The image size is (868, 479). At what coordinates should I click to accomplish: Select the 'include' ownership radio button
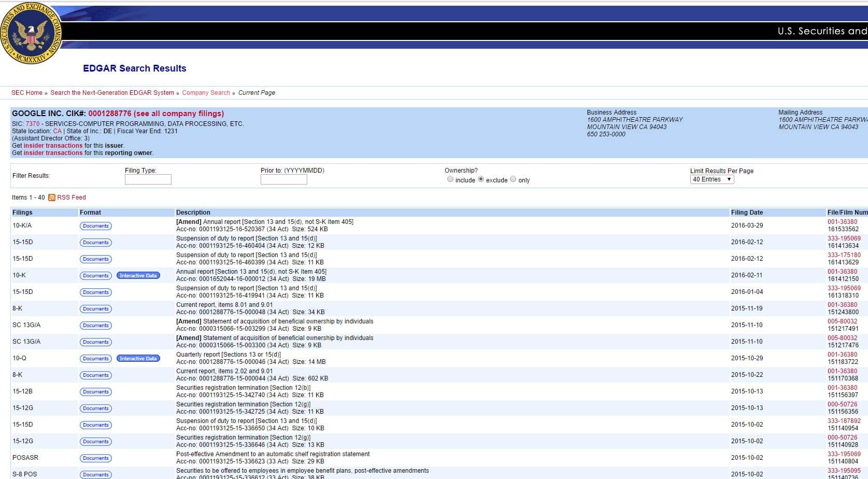(x=450, y=179)
